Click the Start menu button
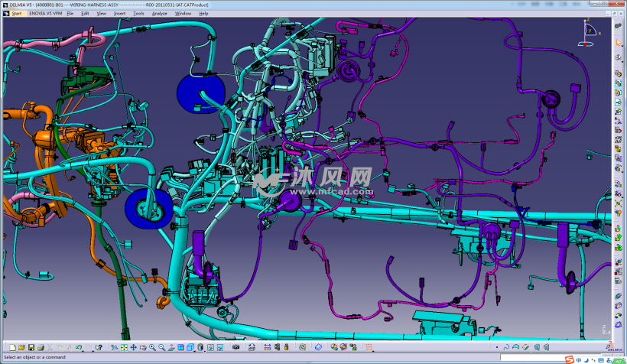This screenshot has height=364, width=627. 16,14
